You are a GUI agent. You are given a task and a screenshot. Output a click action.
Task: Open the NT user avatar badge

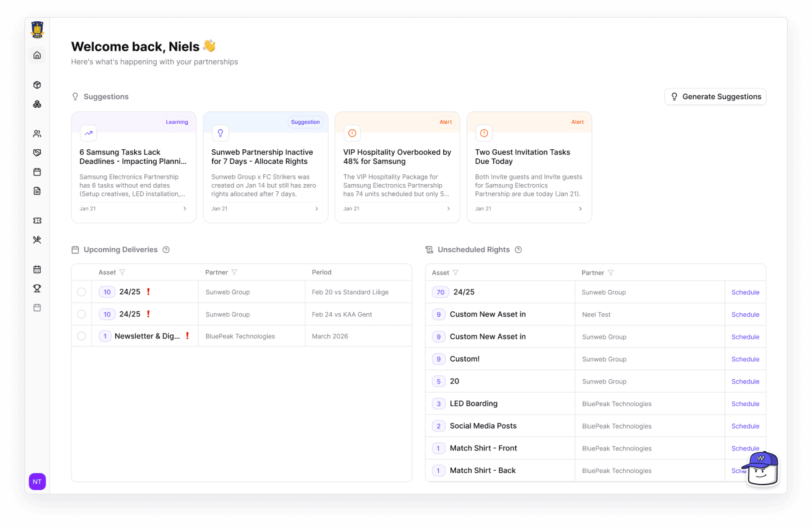37,482
